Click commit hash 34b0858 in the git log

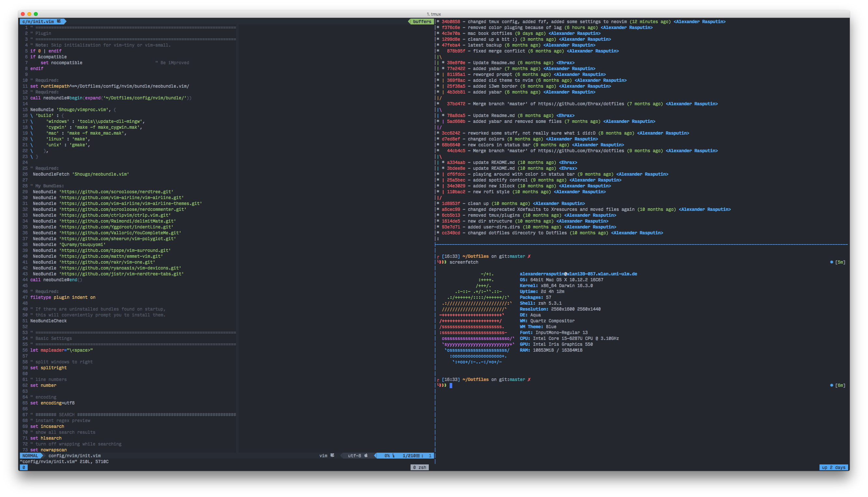tap(451, 22)
